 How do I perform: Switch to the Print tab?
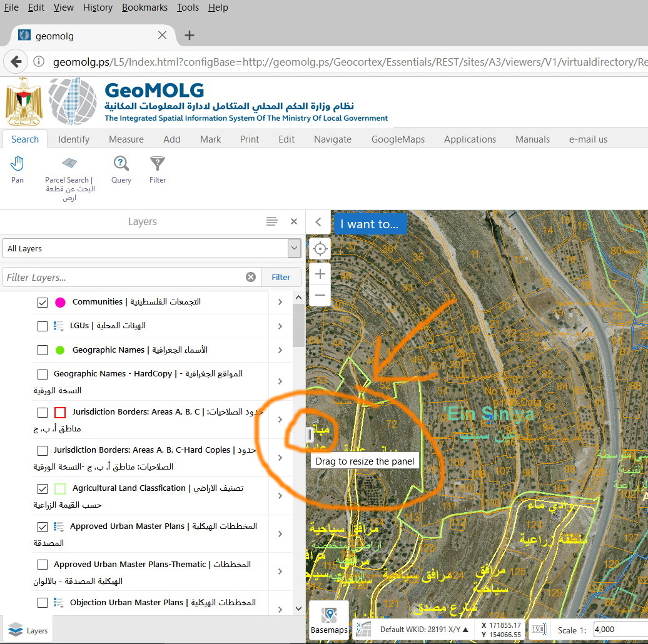point(249,139)
